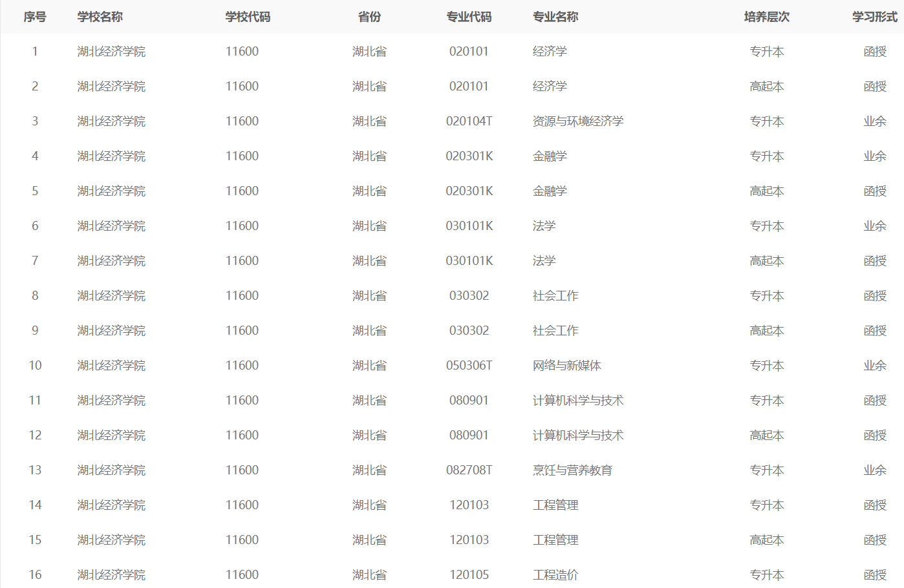Click the 学习形式 column header

pyautogui.click(x=875, y=17)
